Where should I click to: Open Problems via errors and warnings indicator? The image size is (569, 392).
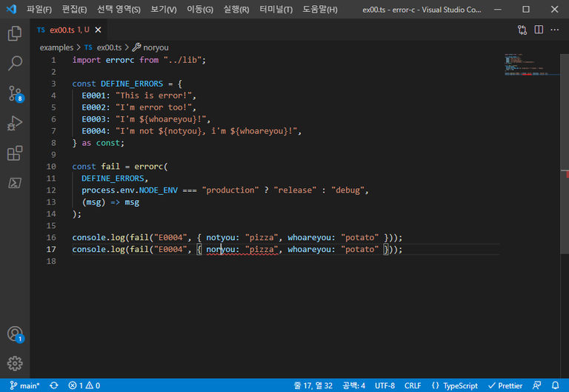coord(84,385)
